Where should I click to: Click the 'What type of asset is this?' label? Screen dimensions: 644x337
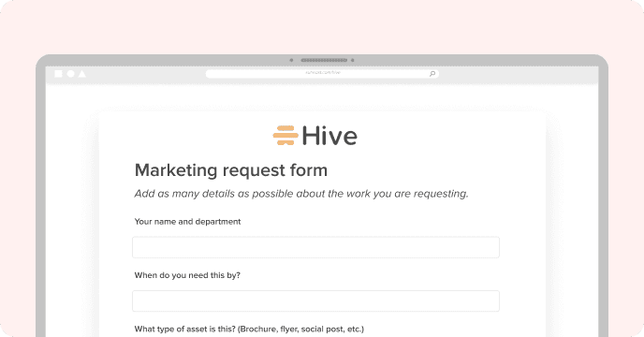coord(249,330)
